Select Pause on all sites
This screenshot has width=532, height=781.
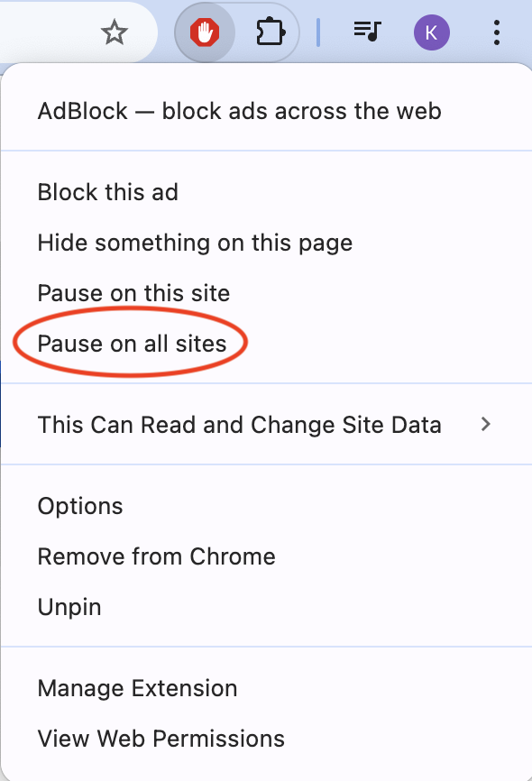[x=127, y=343]
